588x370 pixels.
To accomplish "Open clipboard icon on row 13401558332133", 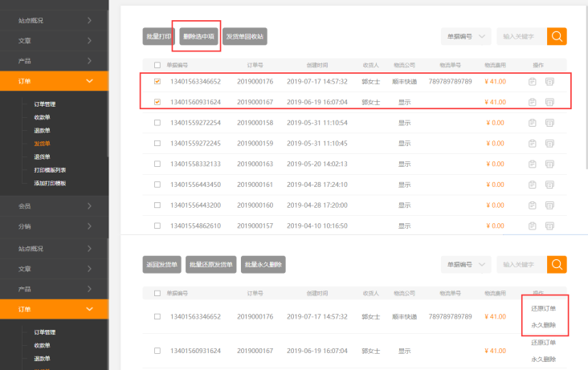I will [x=533, y=164].
